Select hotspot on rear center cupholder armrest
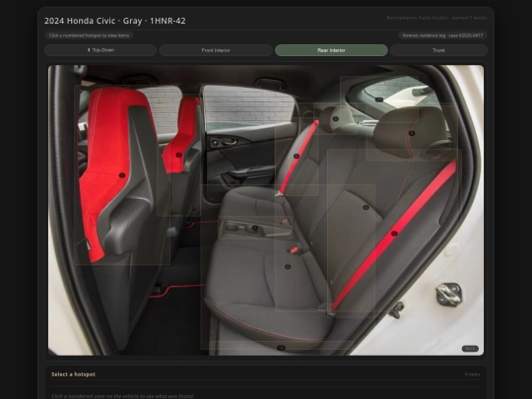532x399 pixels. pyautogui.click(x=255, y=228)
